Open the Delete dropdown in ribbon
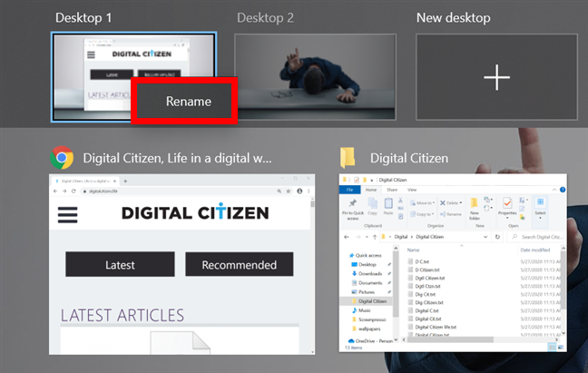588x373 pixels. tap(451, 202)
